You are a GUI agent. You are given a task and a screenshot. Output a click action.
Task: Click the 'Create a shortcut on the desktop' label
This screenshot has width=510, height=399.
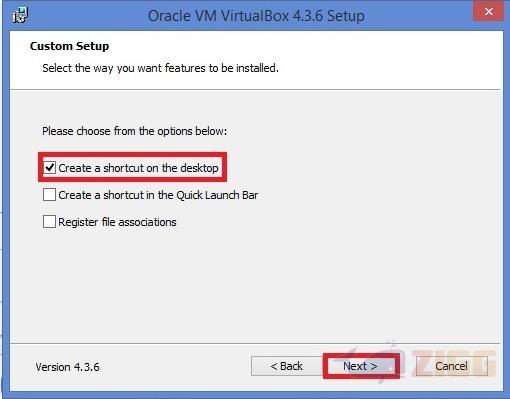click(138, 168)
